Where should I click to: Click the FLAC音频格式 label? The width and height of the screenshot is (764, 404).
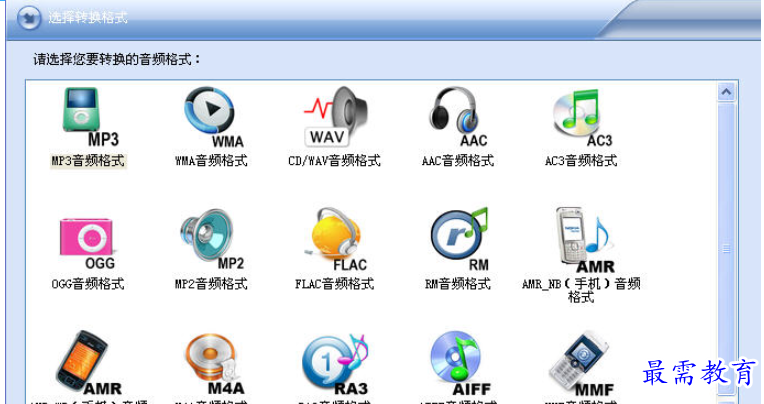pyautogui.click(x=335, y=284)
